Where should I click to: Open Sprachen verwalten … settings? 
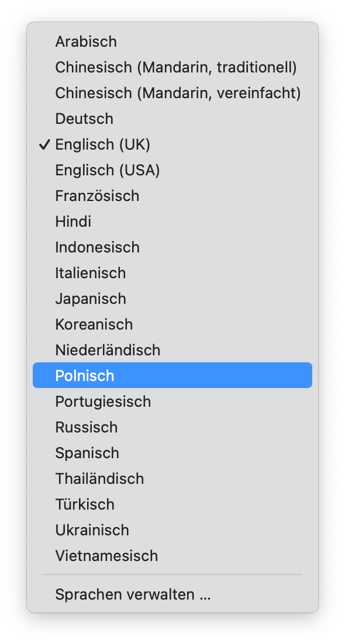coord(172,594)
